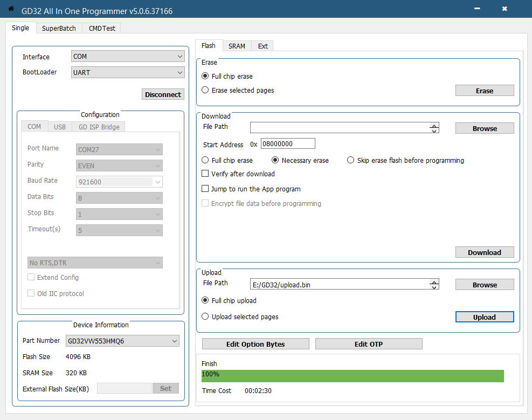The image size is (532, 420).
Task: Click the Upload File Path down arrow
Action: click(x=434, y=287)
